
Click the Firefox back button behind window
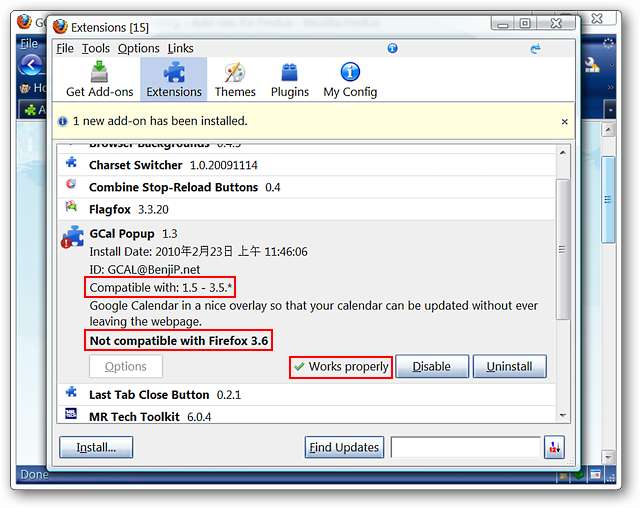point(31,64)
